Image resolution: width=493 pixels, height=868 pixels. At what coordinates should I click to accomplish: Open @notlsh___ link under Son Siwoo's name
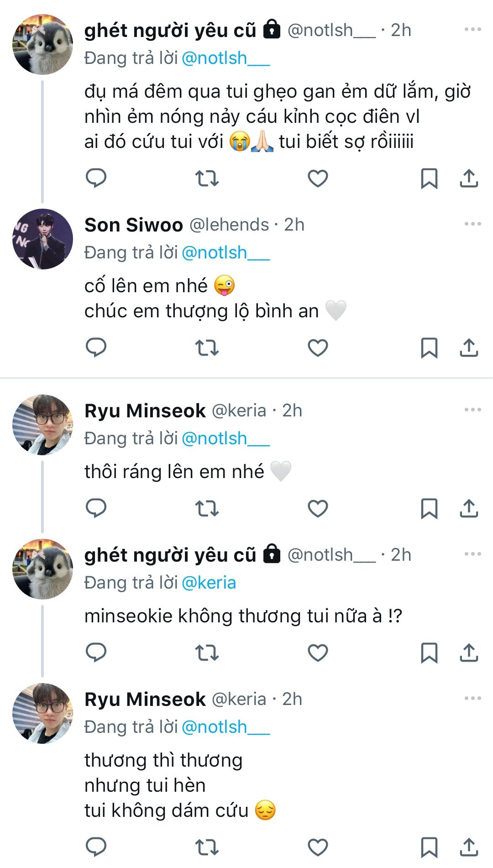coord(226,253)
